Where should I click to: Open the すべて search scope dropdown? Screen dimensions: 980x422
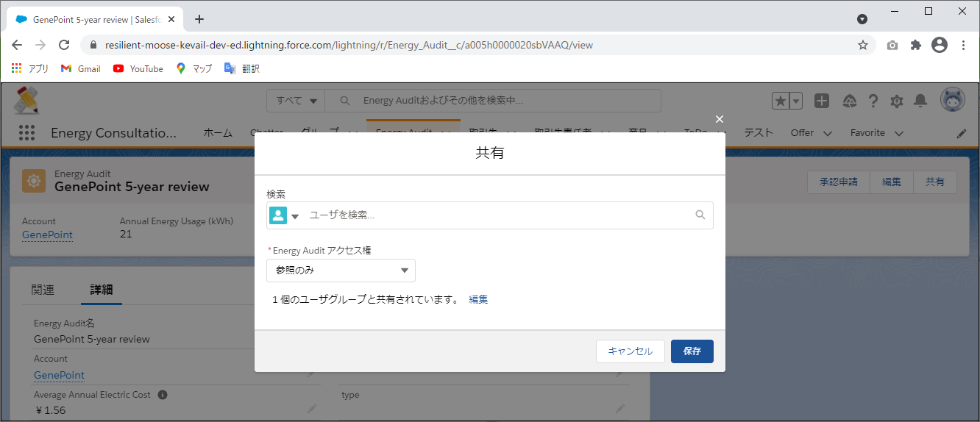coord(296,101)
